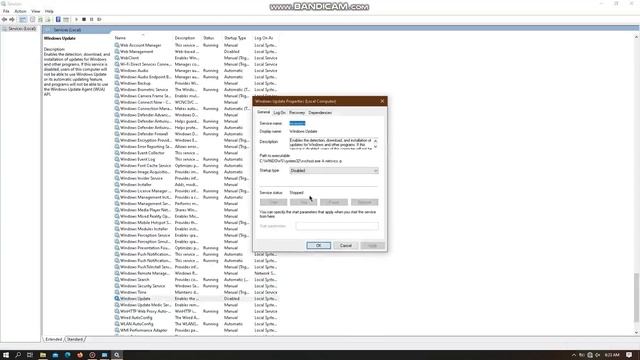Click the Properties toolbar icon
Viewport: 640px width, 360px height.
coord(33,20)
